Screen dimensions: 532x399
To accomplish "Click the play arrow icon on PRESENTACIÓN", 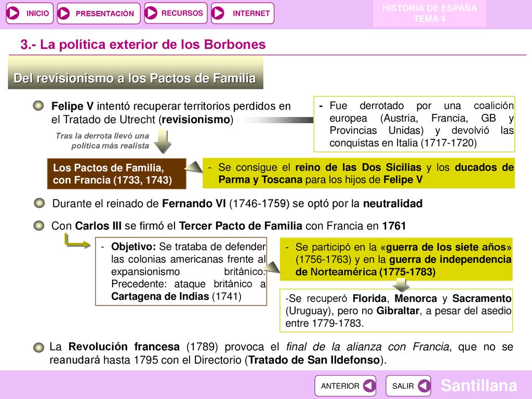I will (x=64, y=13).
